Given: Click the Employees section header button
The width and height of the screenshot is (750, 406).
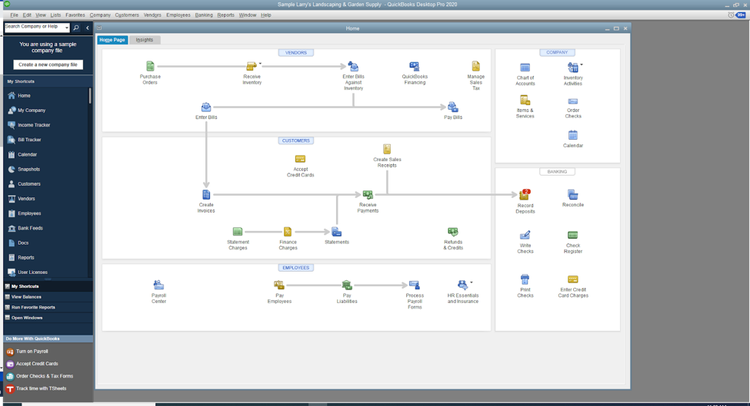Looking at the screenshot, I should coord(296,268).
